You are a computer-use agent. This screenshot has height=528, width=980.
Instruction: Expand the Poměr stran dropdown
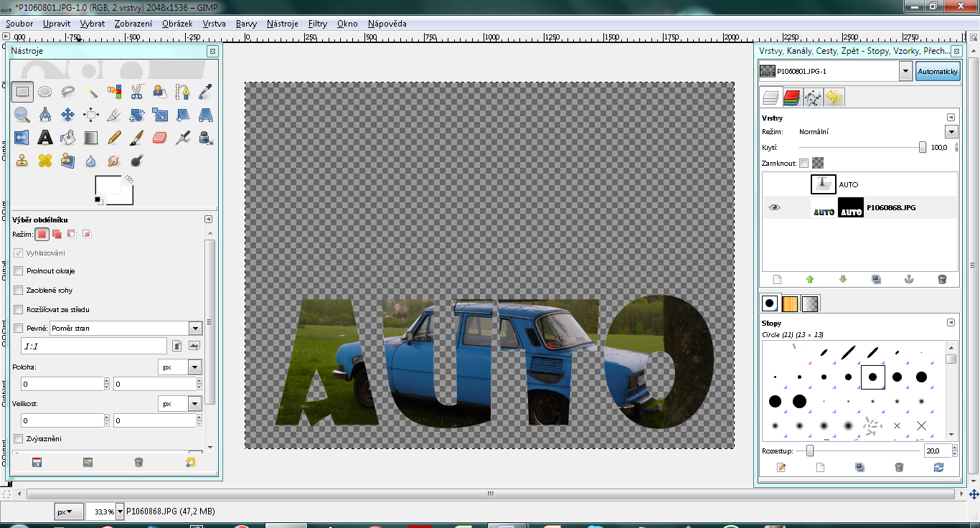195,328
